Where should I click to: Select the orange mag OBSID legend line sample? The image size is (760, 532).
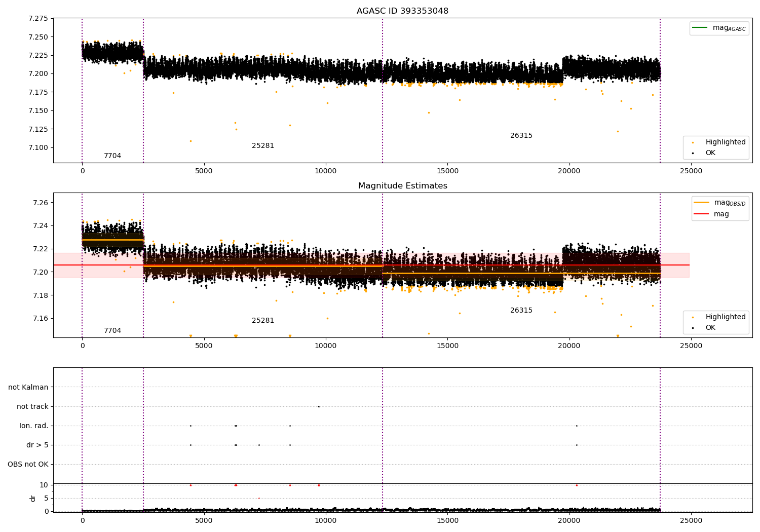(702, 203)
